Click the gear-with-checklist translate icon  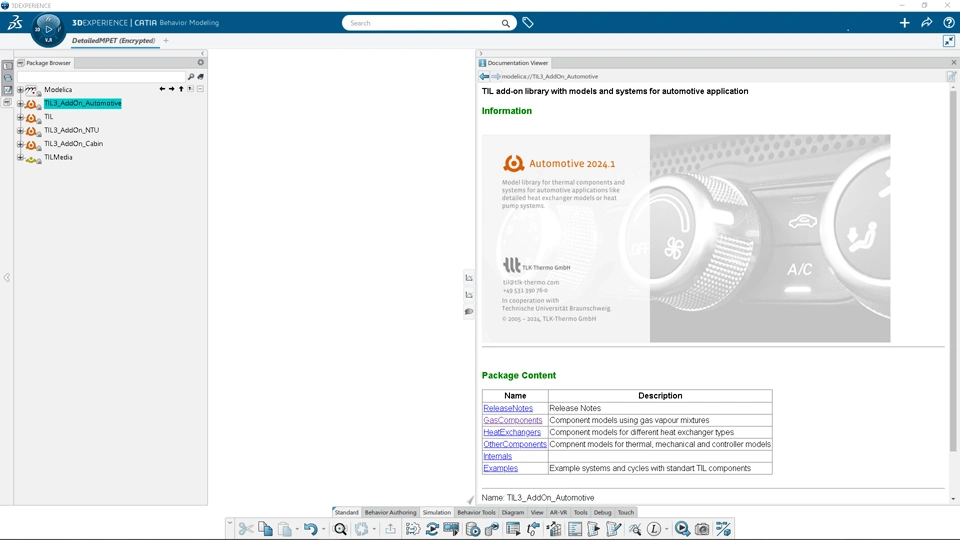click(413, 529)
